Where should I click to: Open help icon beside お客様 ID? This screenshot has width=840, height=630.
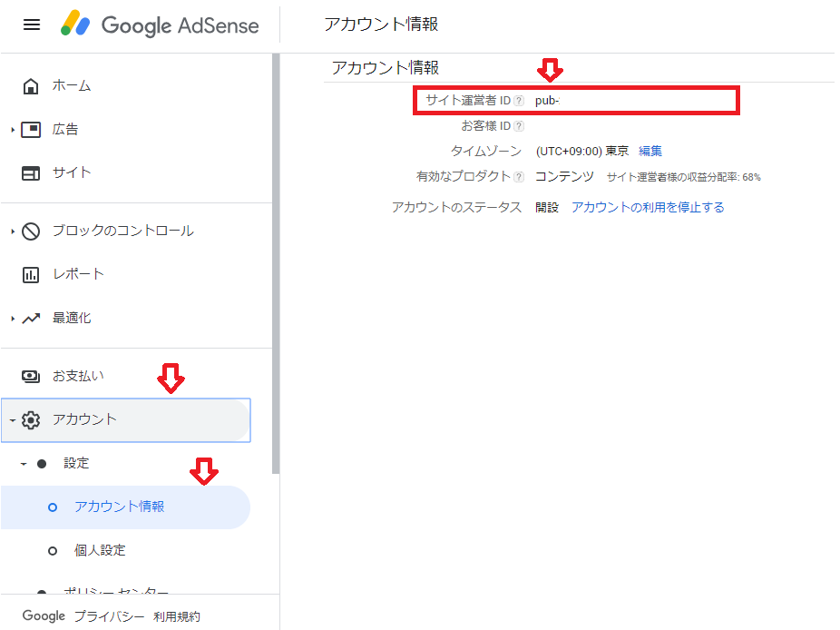(x=519, y=126)
